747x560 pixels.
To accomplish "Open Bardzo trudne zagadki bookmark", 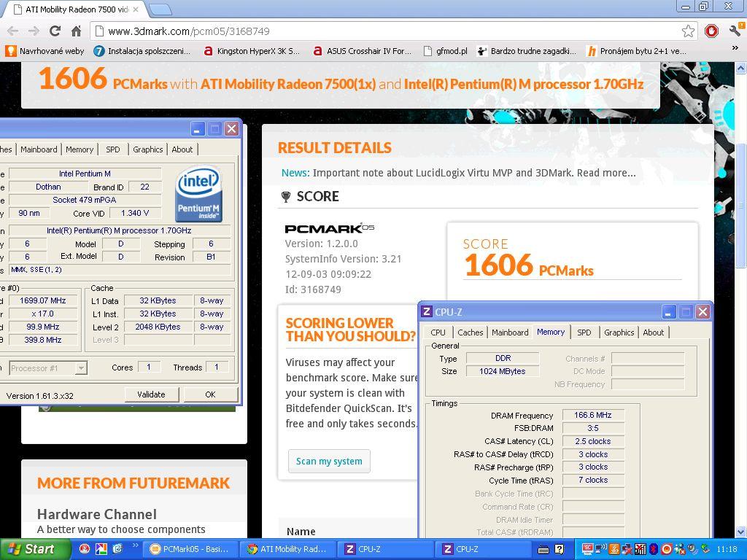I will click(527, 51).
